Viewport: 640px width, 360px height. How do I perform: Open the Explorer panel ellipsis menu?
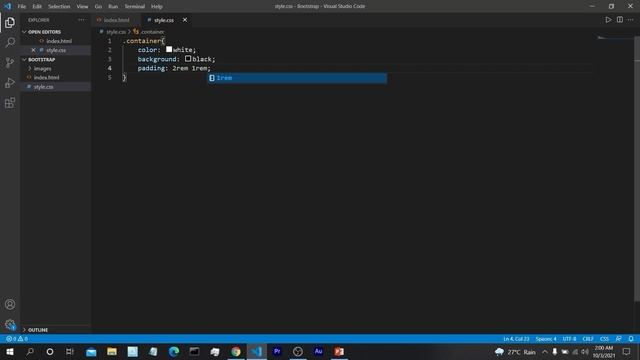(82, 20)
